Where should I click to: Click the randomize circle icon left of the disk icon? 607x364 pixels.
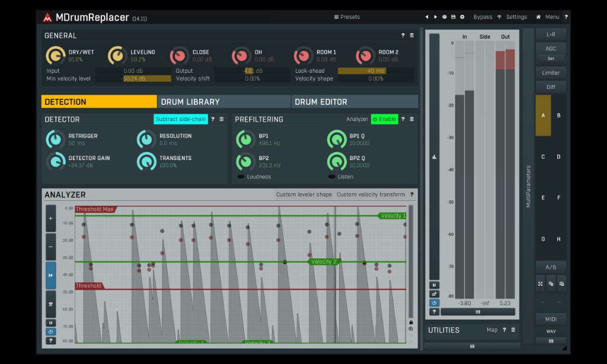pyautogui.click(x=445, y=17)
